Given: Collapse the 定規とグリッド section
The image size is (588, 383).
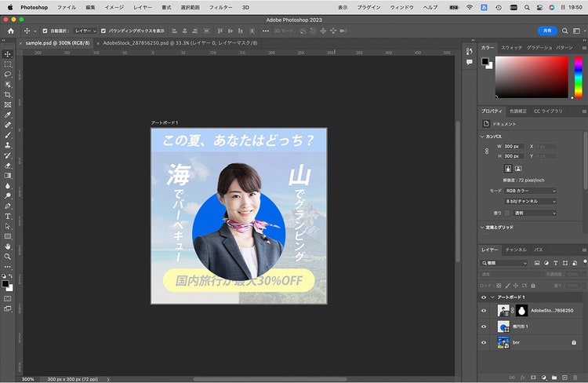Looking at the screenshot, I should (482, 228).
